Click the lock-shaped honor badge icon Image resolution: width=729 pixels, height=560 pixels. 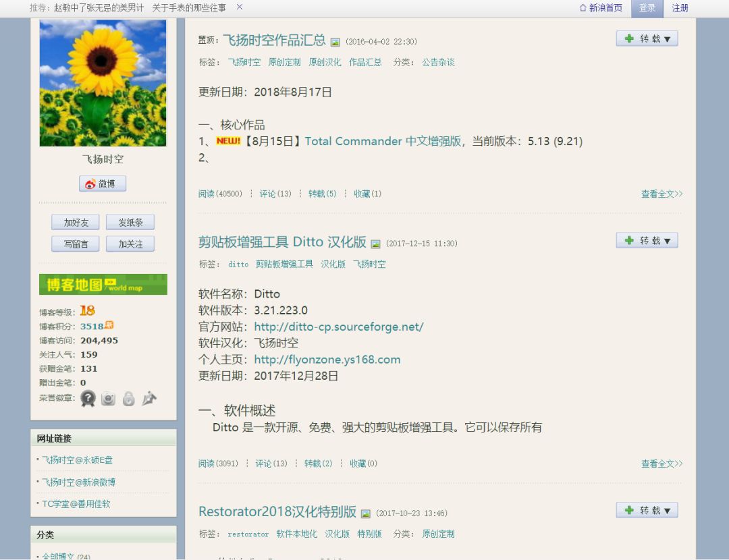click(128, 399)
